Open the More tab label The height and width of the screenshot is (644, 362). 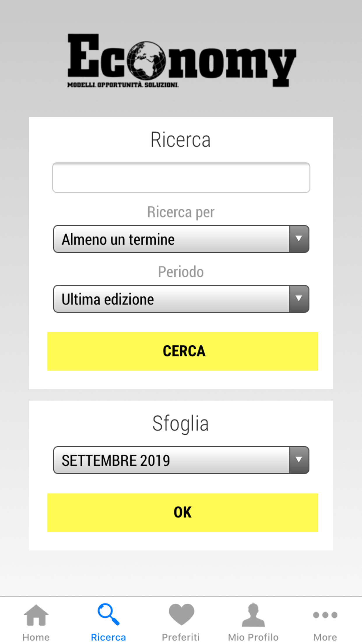[325, 637]
